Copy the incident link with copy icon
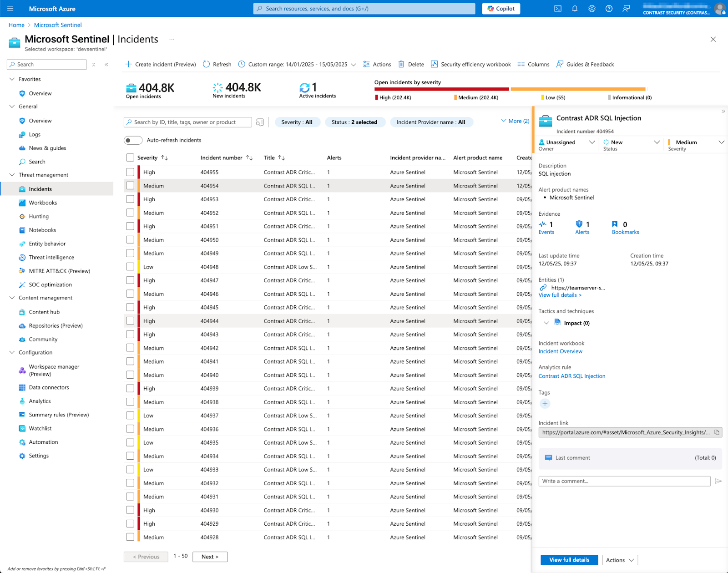 pos(717,432)
